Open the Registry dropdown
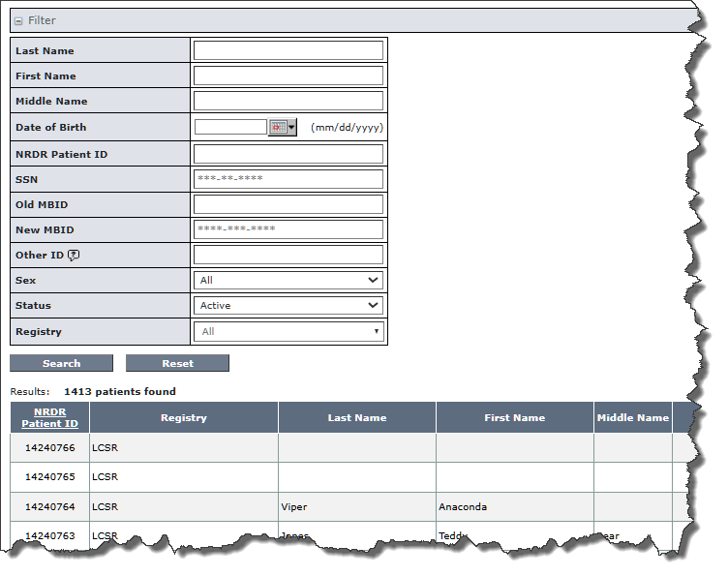 [x=288, y=331]
